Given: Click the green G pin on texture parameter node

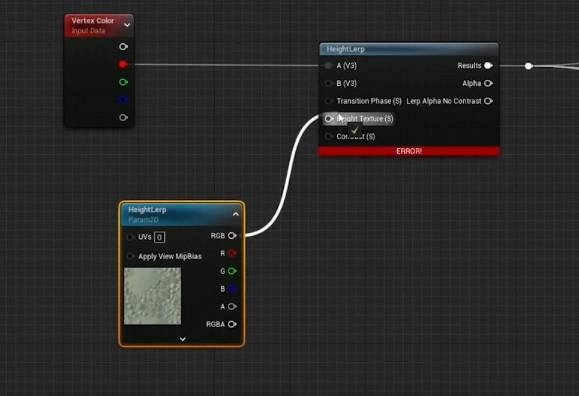Looking at the screenshot, I should tap(232, 271).
